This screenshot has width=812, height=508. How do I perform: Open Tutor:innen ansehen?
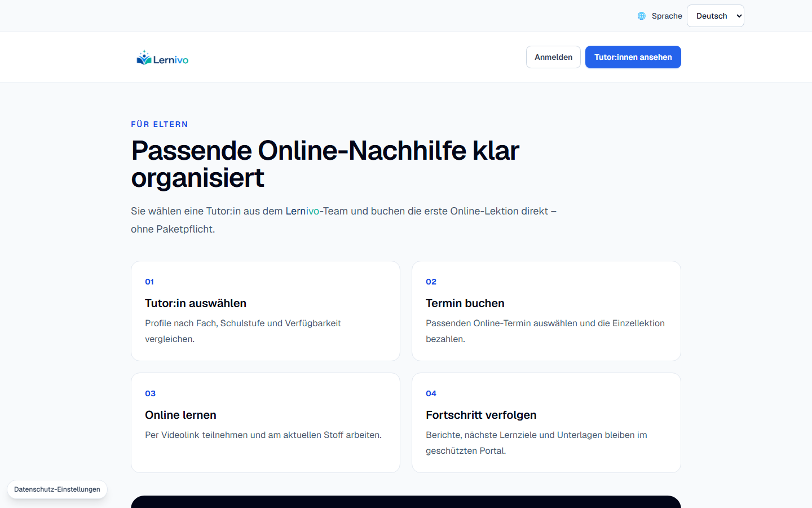(633, 57)
